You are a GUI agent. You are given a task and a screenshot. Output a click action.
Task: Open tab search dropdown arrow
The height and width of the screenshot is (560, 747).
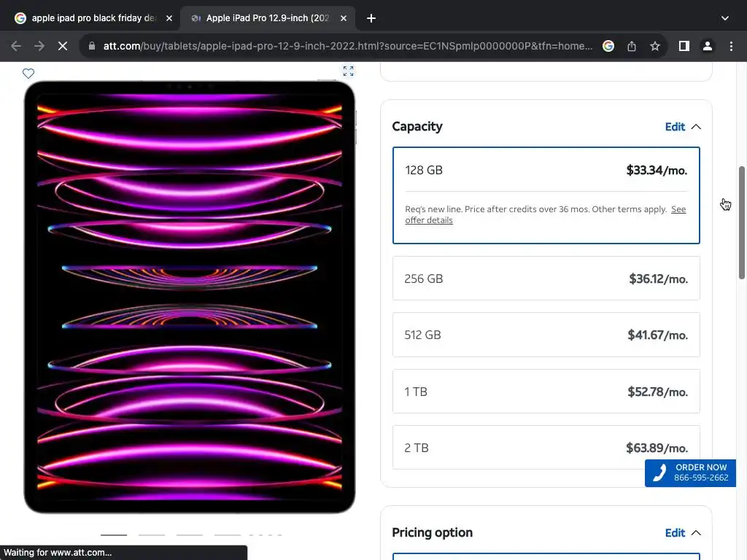pyautogui.click(x=725, y=18)
